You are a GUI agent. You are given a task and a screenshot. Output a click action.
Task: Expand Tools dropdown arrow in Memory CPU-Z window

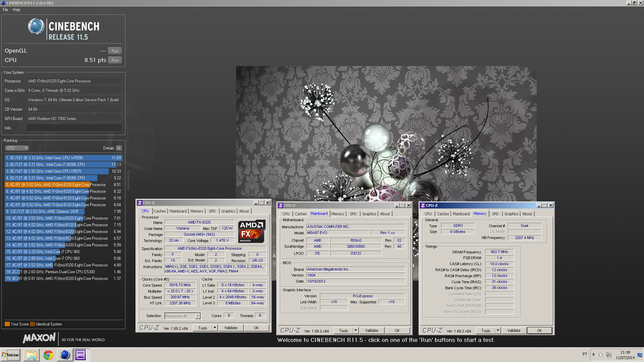[x=498, y=331]
